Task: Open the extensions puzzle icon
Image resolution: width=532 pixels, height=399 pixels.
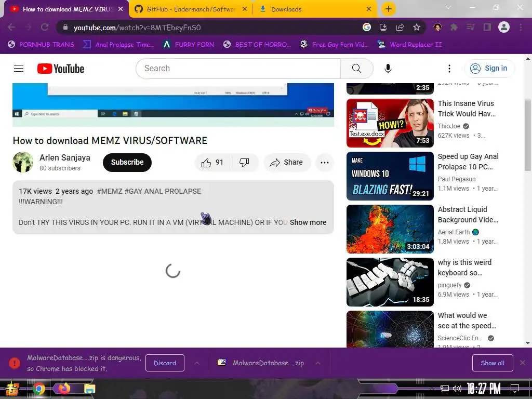Action: [x=454, y=27]
